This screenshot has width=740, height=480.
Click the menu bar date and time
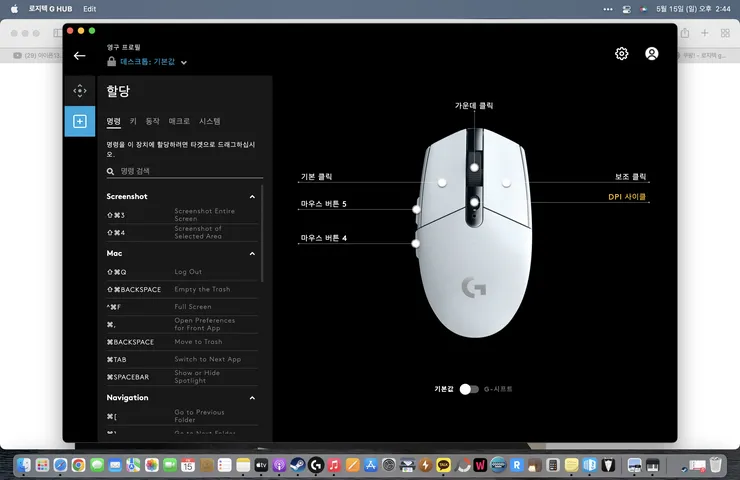(693, 9)
